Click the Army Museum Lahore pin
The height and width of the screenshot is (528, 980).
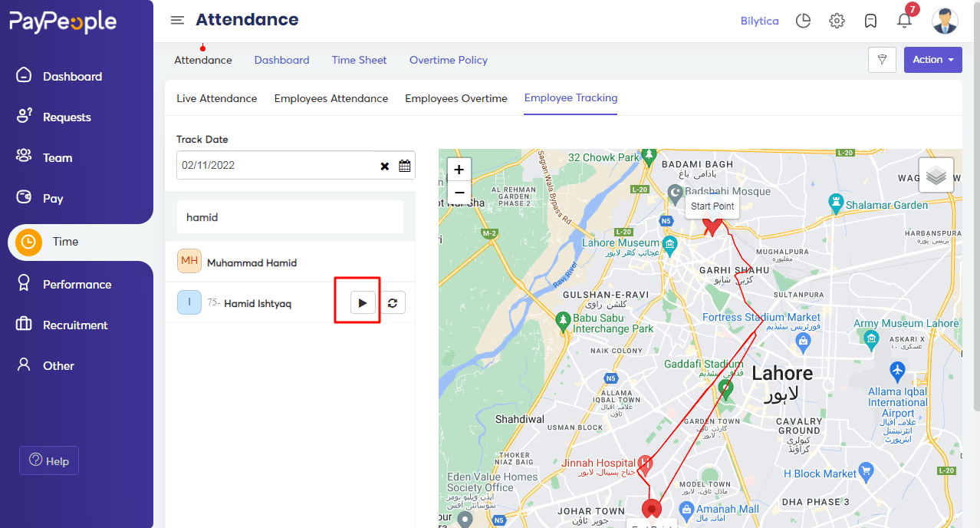tap(870, 338)
